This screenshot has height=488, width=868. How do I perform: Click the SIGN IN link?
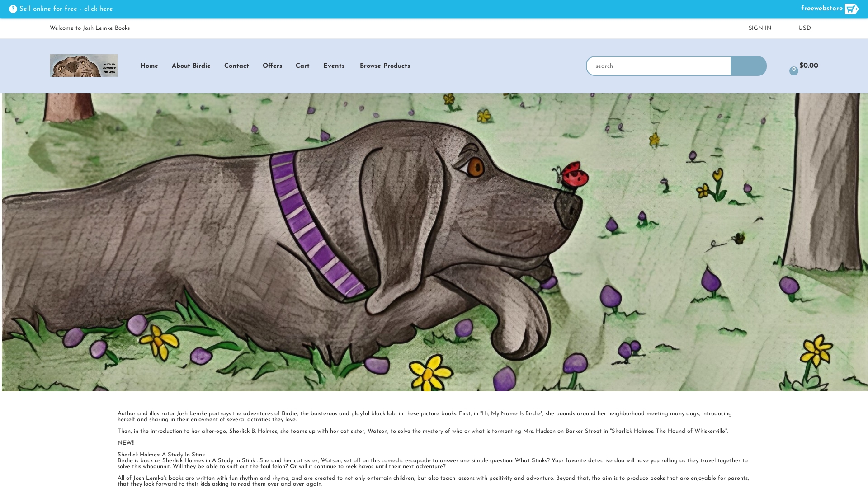760,28
